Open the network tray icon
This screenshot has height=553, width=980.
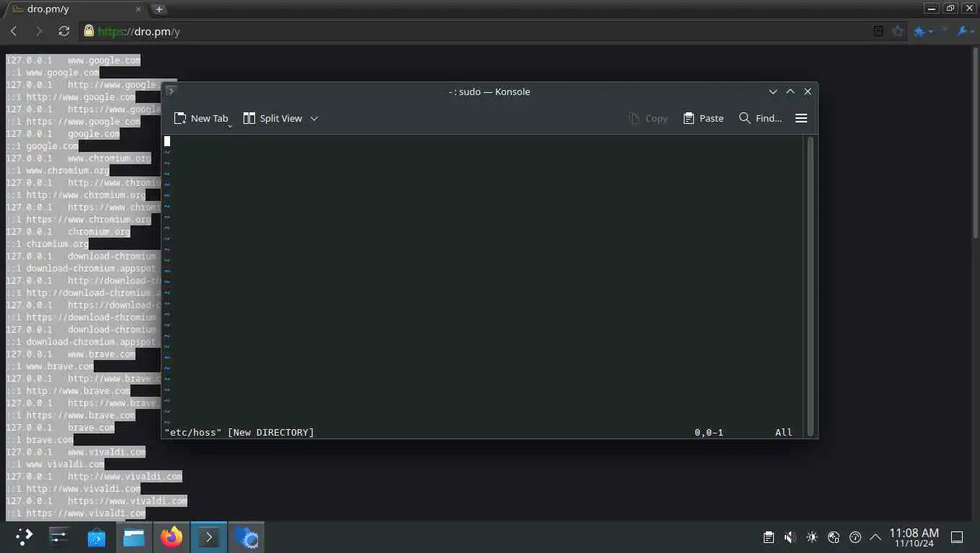tap(834, 537)
